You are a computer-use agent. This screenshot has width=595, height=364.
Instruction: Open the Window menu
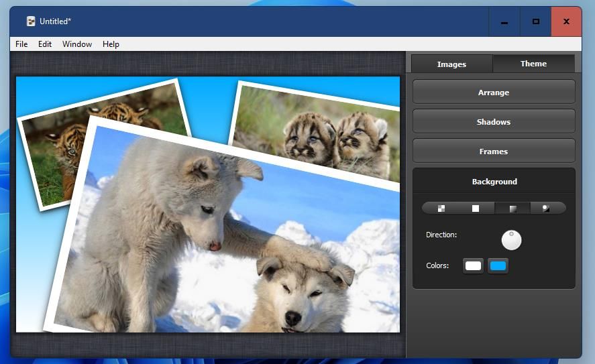click(77, 44)
